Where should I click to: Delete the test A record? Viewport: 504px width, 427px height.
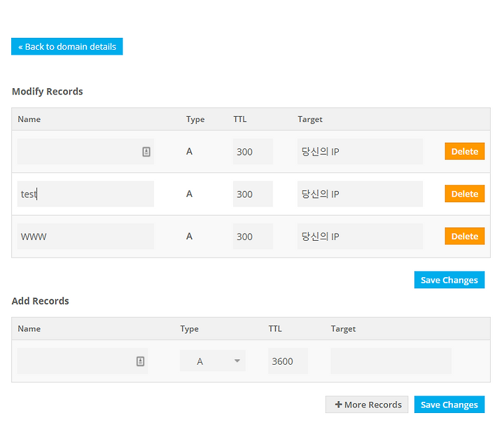point(465,194)
